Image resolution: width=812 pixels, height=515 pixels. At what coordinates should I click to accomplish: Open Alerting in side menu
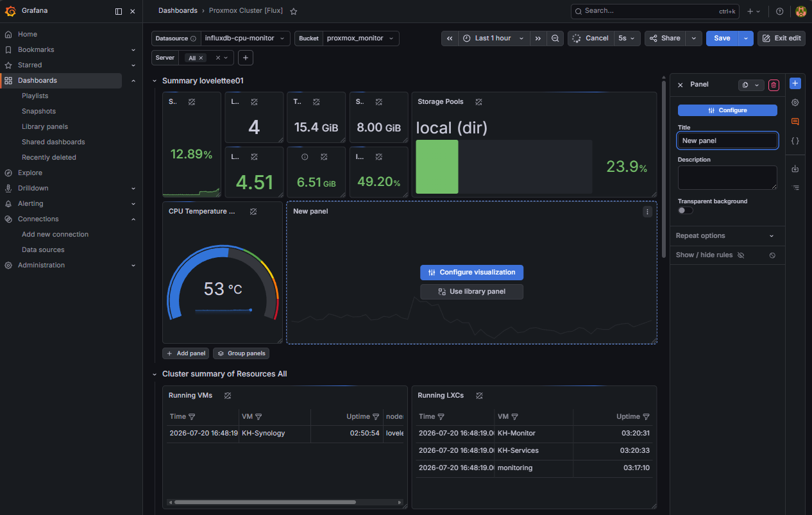tap(31, 204)
